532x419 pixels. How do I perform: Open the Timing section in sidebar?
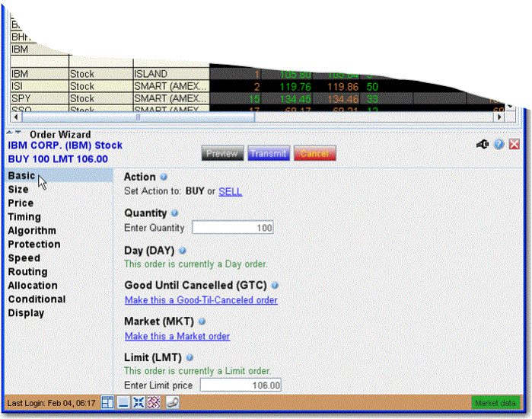pyautogui.click(x=24, y=217)
